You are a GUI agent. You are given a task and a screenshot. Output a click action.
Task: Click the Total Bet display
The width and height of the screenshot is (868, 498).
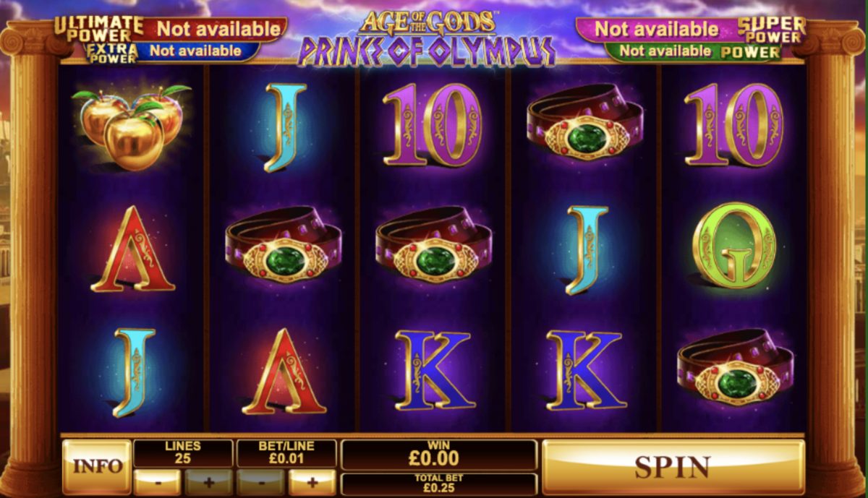click(438, 484)
